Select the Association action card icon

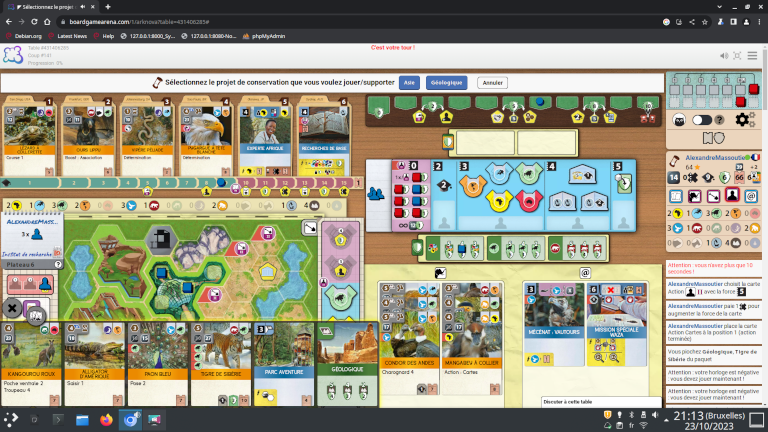point(732,196)
